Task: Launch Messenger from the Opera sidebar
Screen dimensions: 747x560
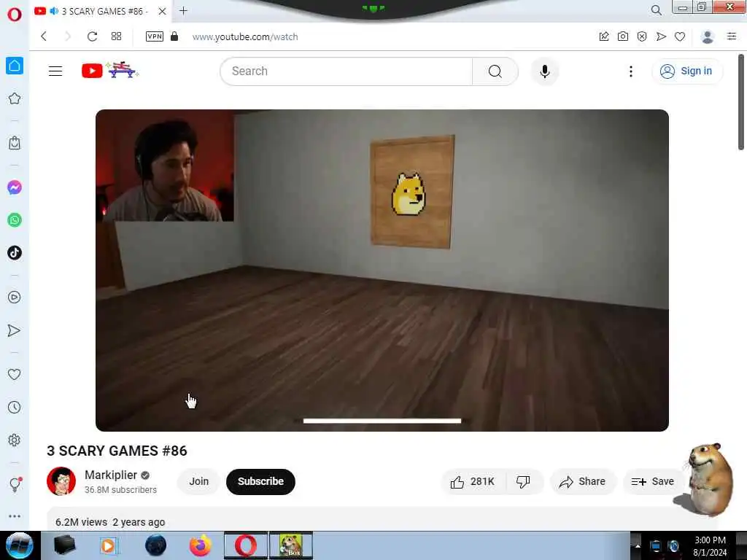Action: (x=15, y=187)
